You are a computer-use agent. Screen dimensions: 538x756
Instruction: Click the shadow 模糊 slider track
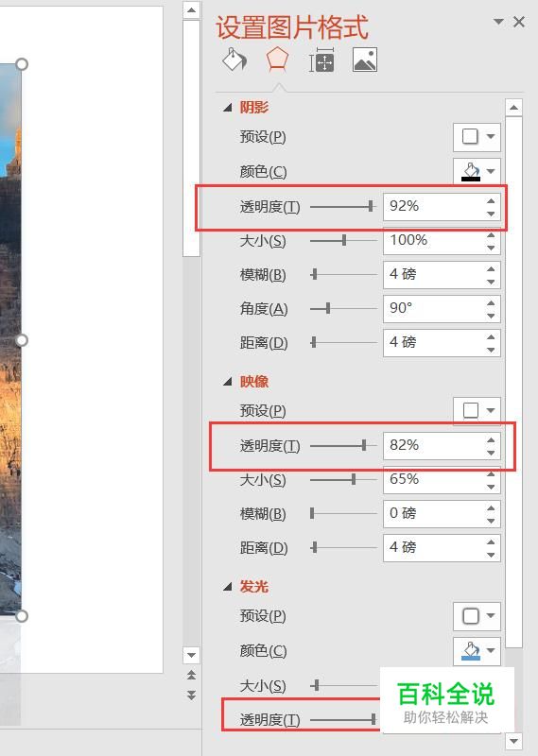(343, 274)
